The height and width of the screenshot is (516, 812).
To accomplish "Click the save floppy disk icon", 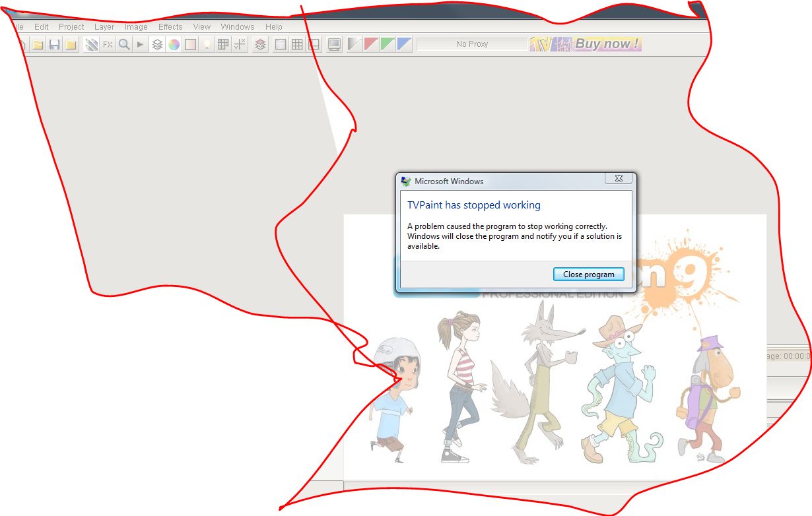I will [x=54, y=44].
